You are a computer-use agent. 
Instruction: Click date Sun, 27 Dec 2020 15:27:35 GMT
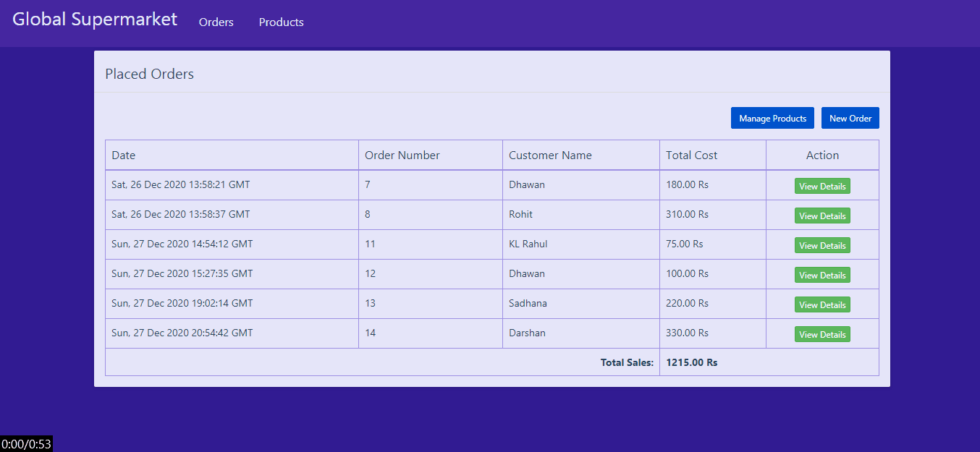[x=182, y=274]
